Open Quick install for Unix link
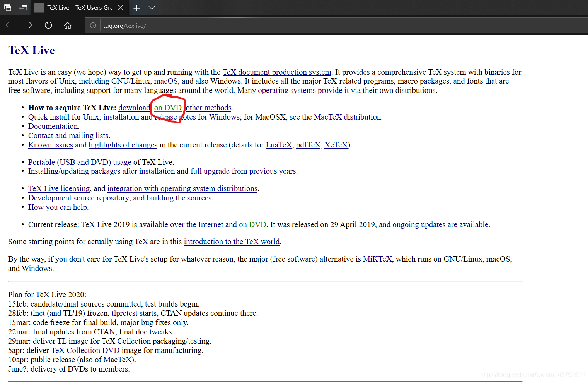Image resolution: width=588 pixels, height=382 pixels. (63, 117)
